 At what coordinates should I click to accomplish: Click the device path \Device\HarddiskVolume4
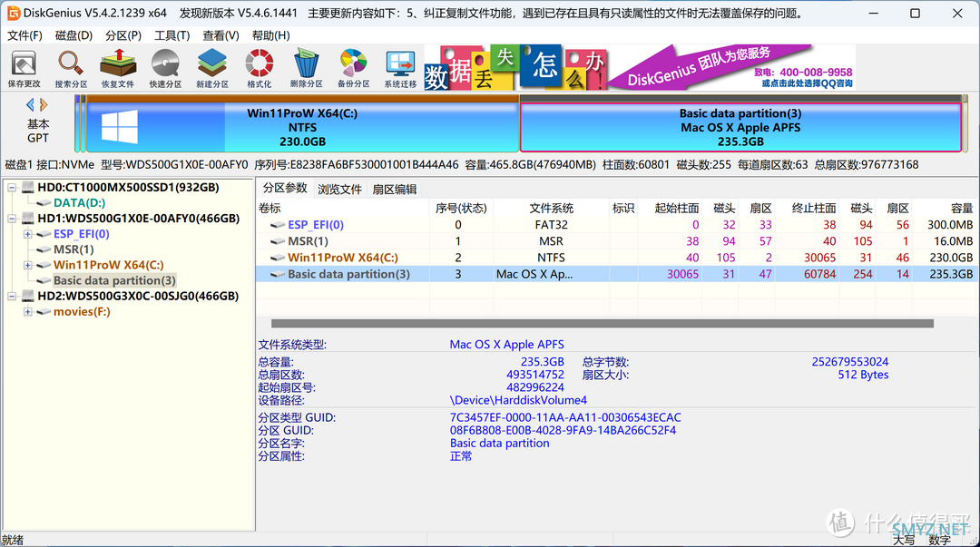coord(518,400)
